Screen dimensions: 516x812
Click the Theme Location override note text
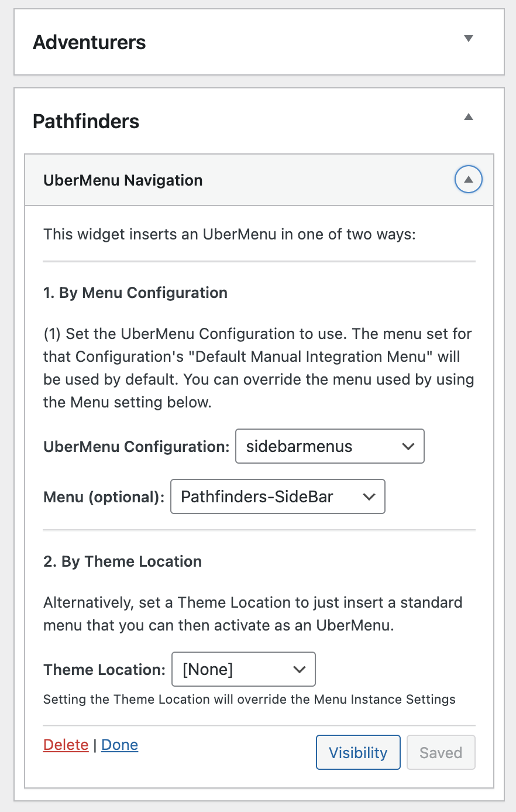(249, 700)
